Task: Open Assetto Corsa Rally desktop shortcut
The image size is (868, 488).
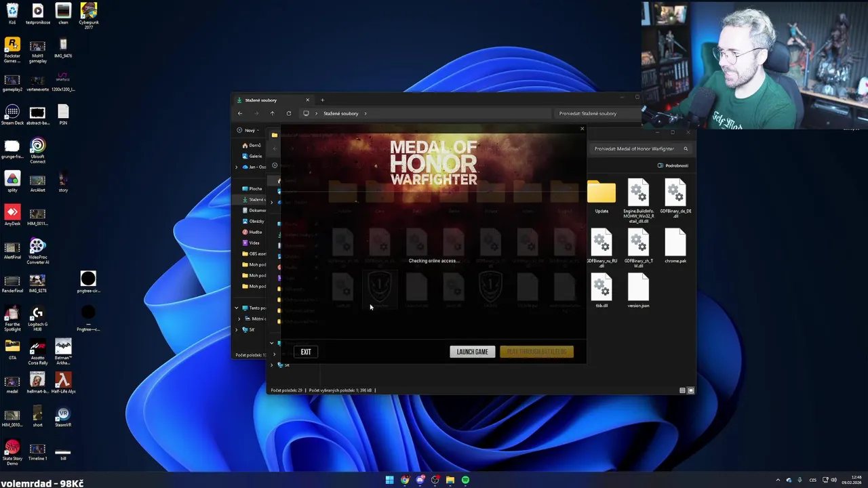Action: [37, 352]
